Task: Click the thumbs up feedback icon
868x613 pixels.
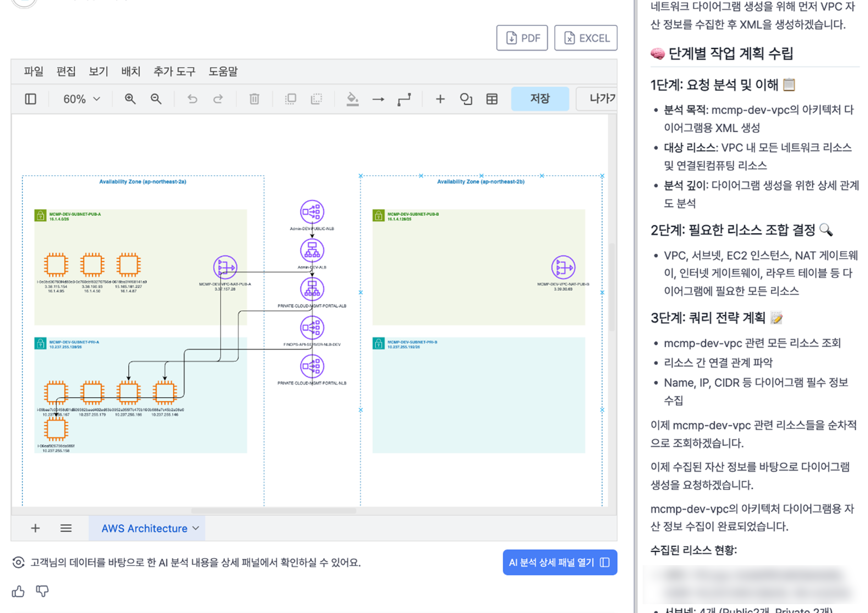Action: (x=18, y=591)
